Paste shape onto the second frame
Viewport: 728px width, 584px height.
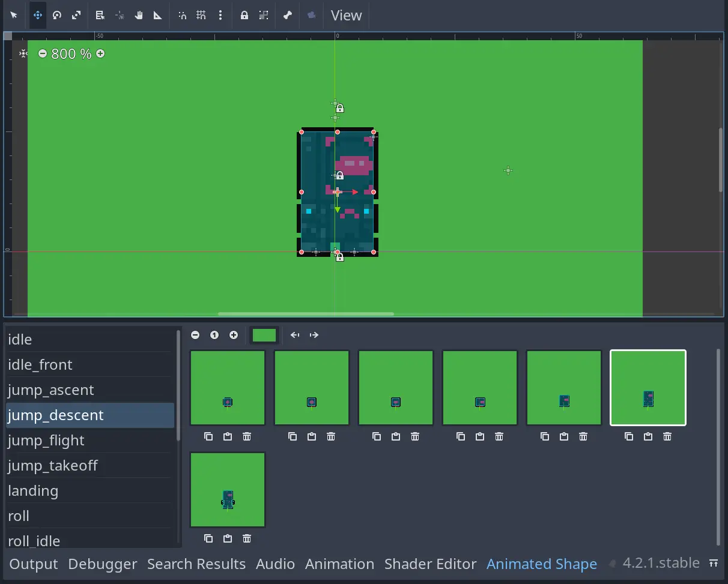point(312,436)
